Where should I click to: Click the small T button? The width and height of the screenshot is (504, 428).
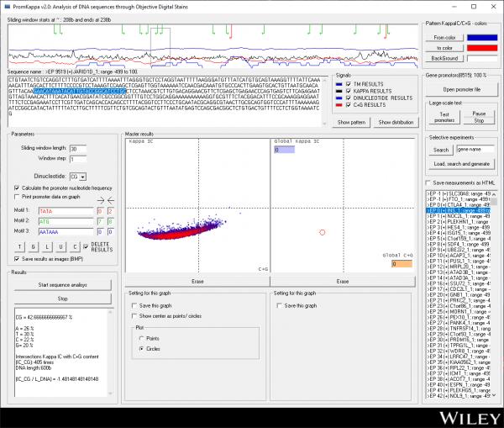click(x=19, y=247)
